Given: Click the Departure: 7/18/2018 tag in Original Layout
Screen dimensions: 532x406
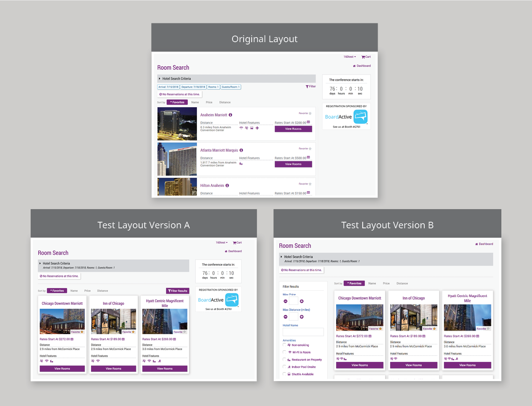Looking at the screenshot, I should click(193, 87).
